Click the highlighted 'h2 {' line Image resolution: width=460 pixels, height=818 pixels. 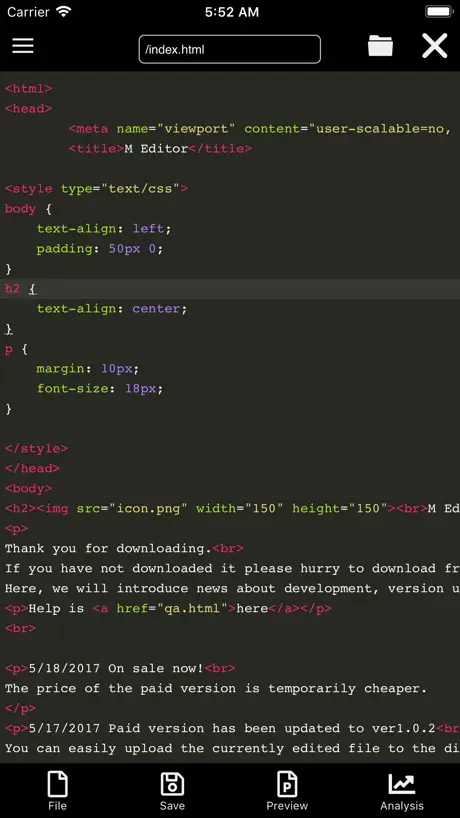tap(21, 288)
